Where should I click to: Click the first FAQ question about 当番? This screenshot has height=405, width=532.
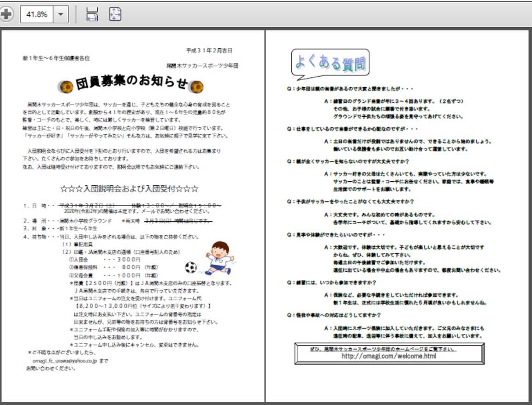point(350,89)
